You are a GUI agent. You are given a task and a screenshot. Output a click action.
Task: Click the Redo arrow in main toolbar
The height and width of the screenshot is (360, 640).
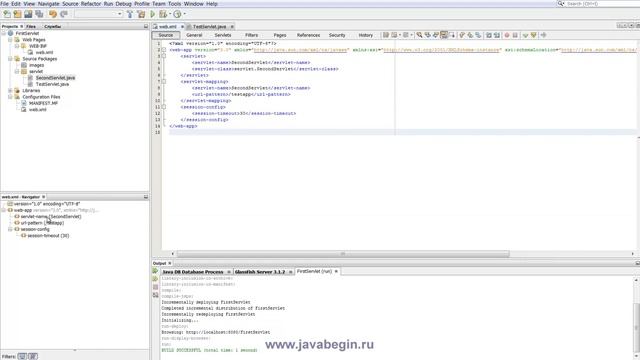64,14
